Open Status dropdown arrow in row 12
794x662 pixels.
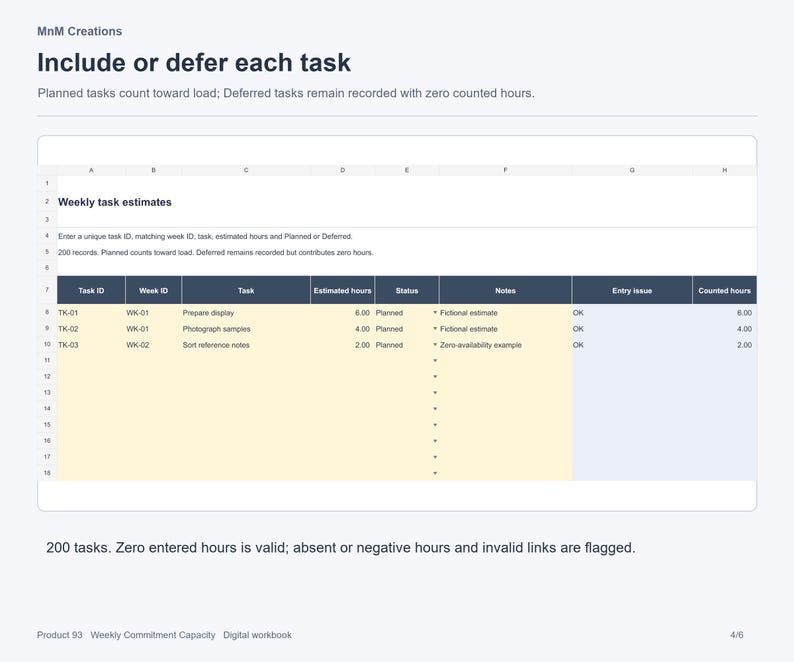pyautogui.click(x=435, y=377)
